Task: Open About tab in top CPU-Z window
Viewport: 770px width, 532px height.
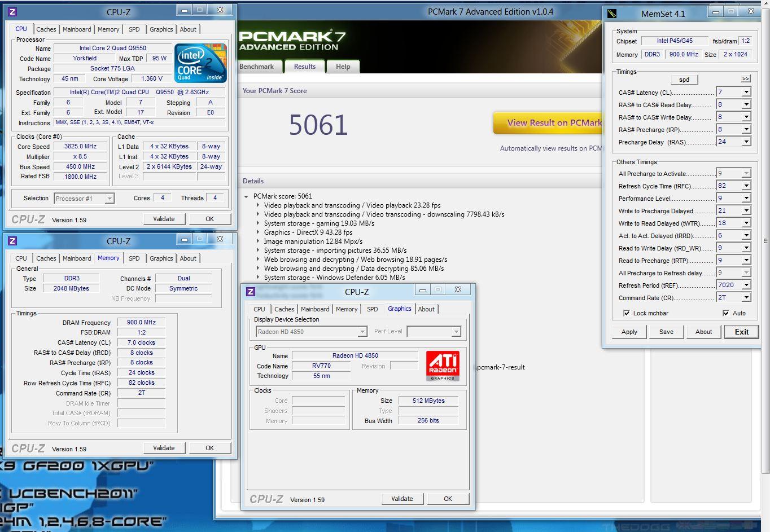Action: click(188, 29)
